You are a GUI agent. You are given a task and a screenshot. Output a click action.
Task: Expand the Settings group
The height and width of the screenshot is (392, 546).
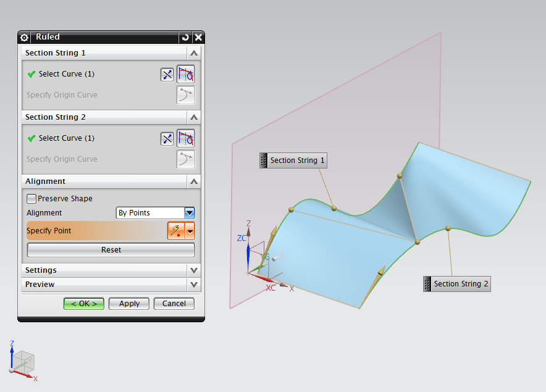coord(194,270)
